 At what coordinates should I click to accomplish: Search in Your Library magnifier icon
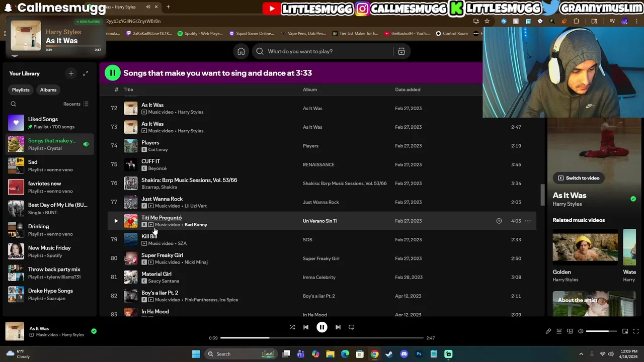coord(14,104)
